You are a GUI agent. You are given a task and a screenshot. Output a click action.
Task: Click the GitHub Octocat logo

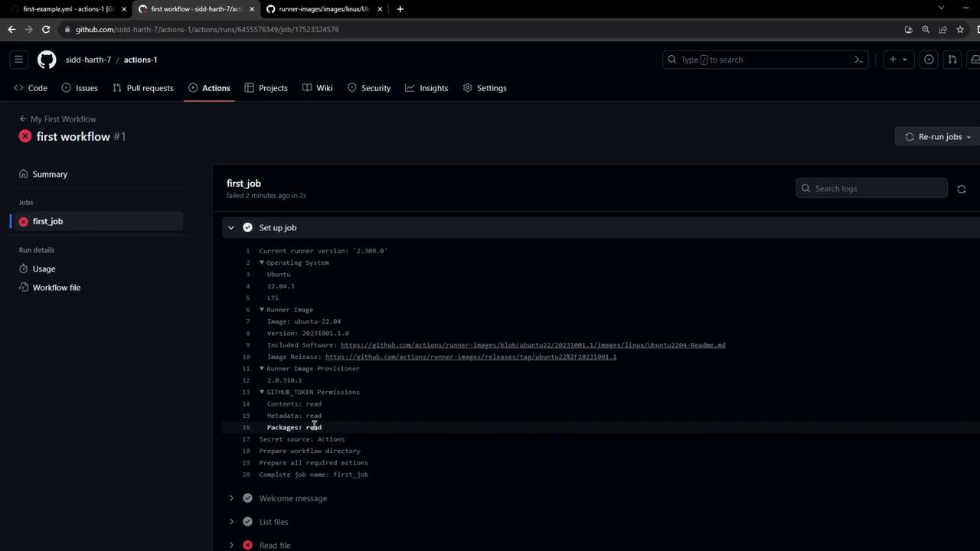[47, 60]
